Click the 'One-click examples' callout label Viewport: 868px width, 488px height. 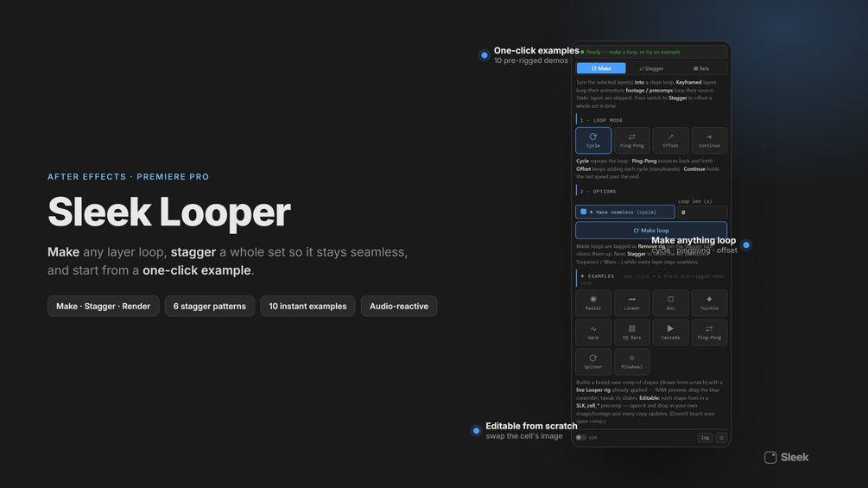click(x=536, y=50)
